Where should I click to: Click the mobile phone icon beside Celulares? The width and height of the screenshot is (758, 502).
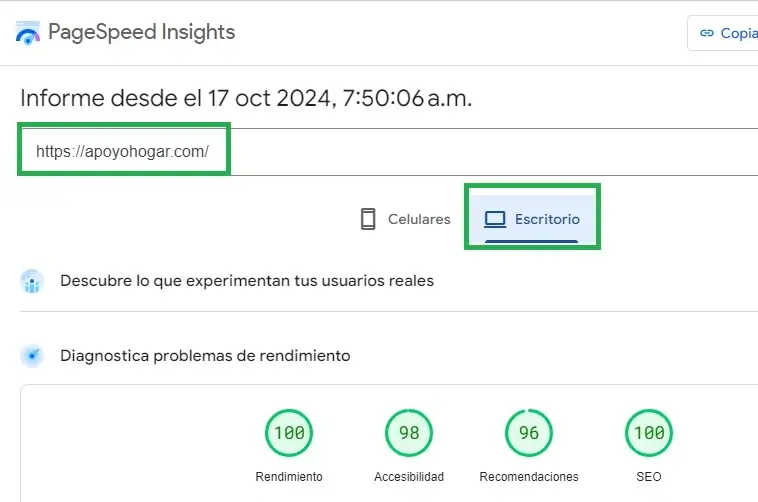tap(368, 219)
